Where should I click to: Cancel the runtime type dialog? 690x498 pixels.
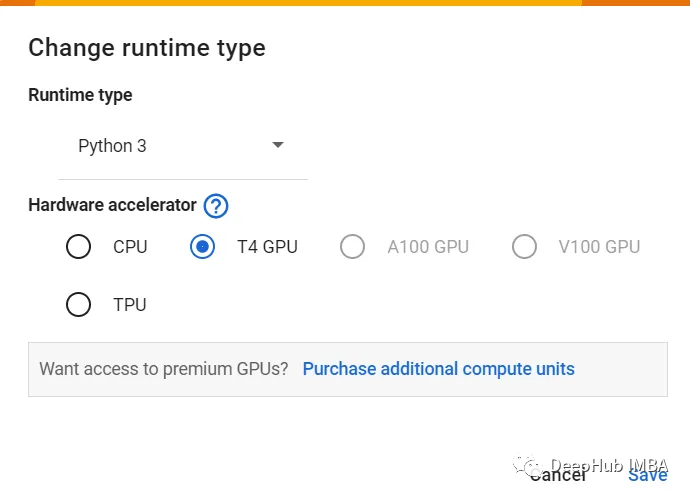558,475
